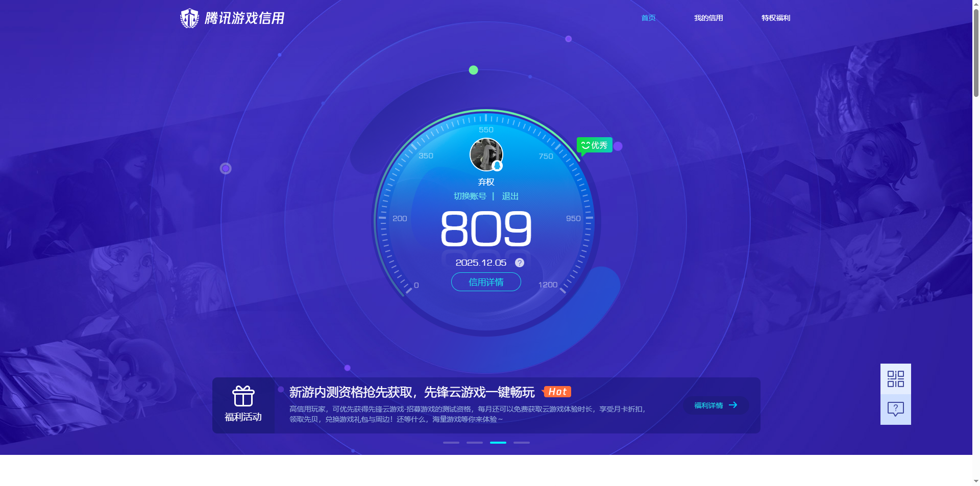This screenshot has height=486, width=980.
Task: Click the 退出 logout link
Action: [x=510, y=196]
